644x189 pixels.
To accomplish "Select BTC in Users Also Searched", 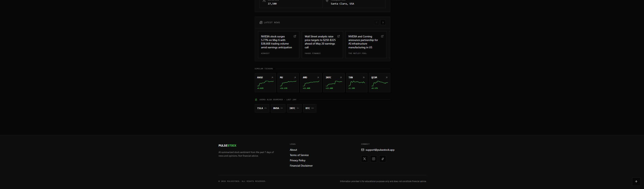I will 310,108.
